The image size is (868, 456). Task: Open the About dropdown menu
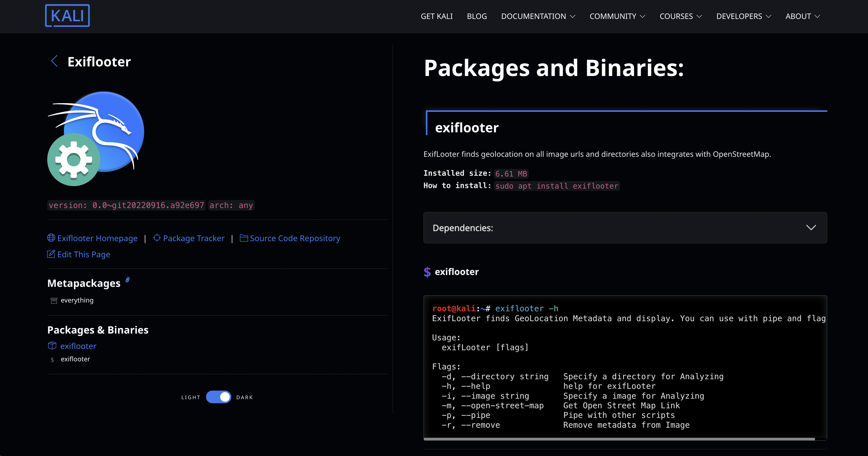pos(803,16)
